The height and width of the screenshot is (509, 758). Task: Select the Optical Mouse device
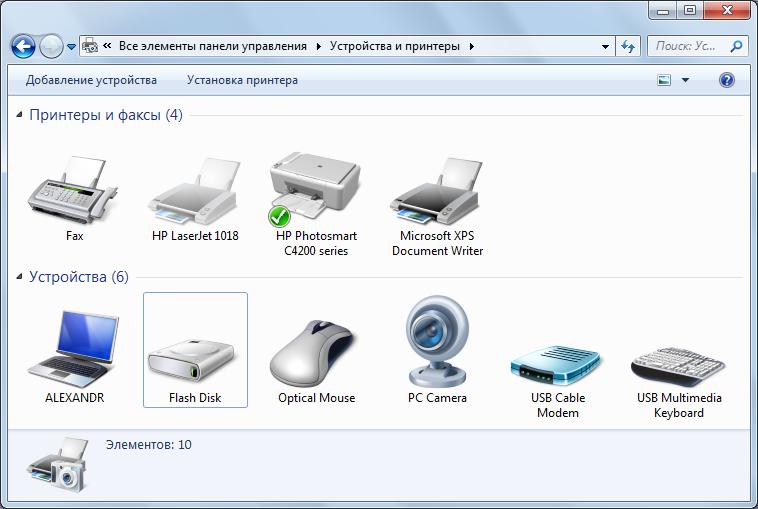316,351
